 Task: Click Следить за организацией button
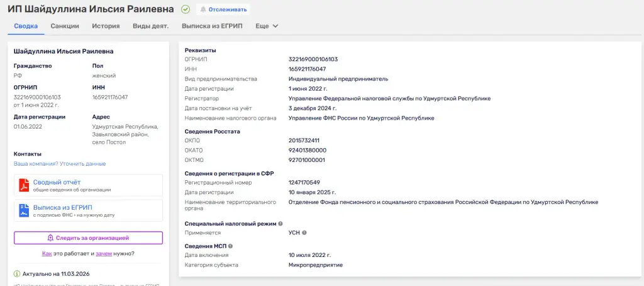click(88, 238)
